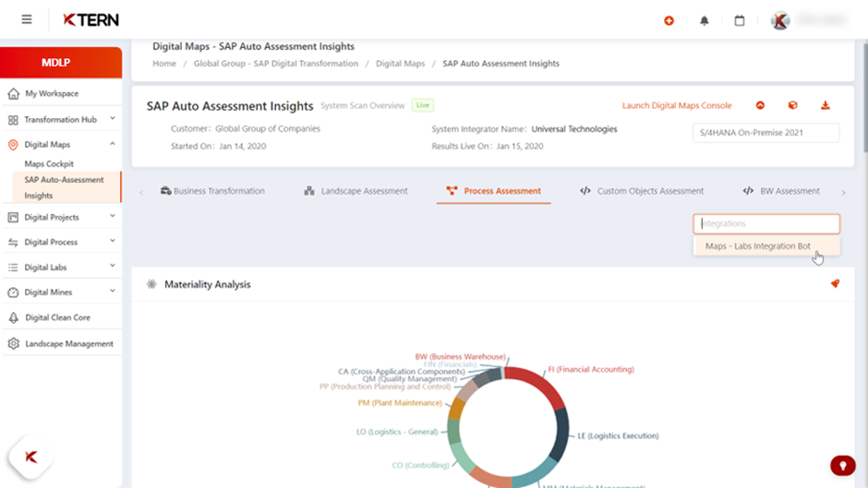Click the LE (Logistics Execution) chart label
This screenshot has width=868, height=488.
pyautogui.click(x=618, y=436)
